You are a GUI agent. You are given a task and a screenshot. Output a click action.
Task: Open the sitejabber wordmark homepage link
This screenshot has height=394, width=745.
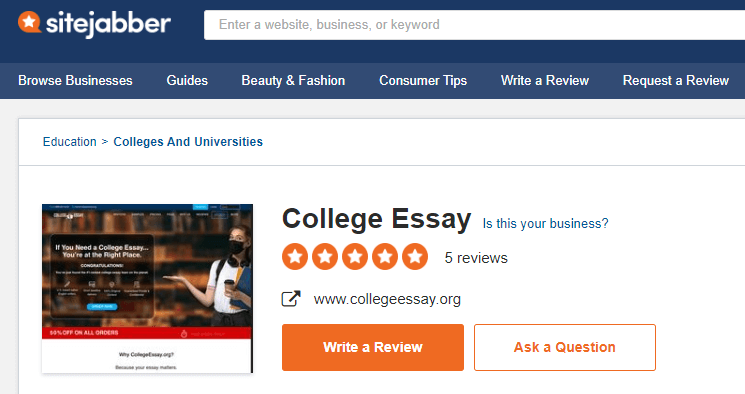pyautogui.click(x=108, y=24)
